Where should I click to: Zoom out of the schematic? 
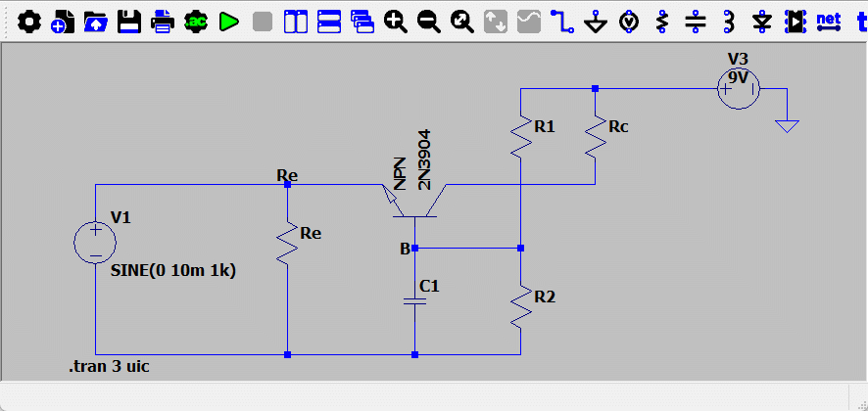[x=429, y=22]
